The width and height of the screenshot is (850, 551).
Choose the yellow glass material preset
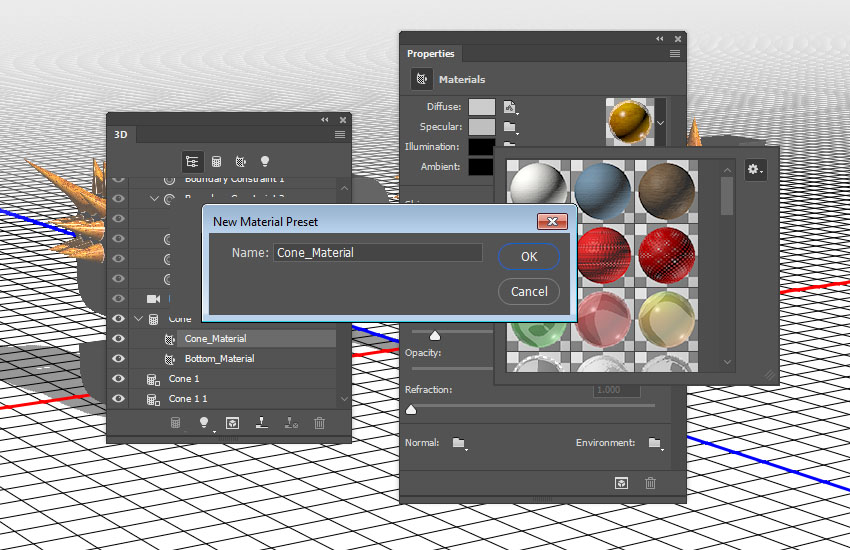click(666, 318)
